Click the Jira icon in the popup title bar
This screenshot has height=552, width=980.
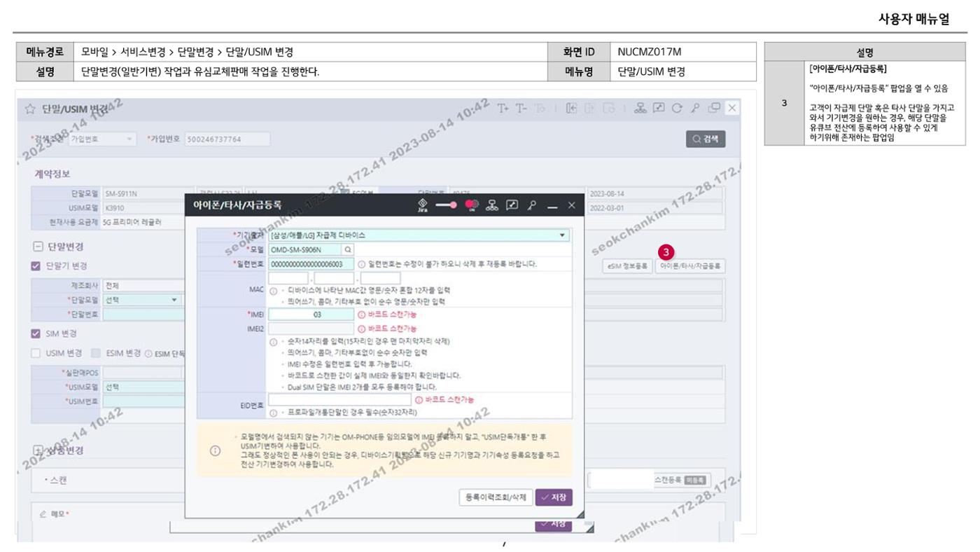(422, 205)
